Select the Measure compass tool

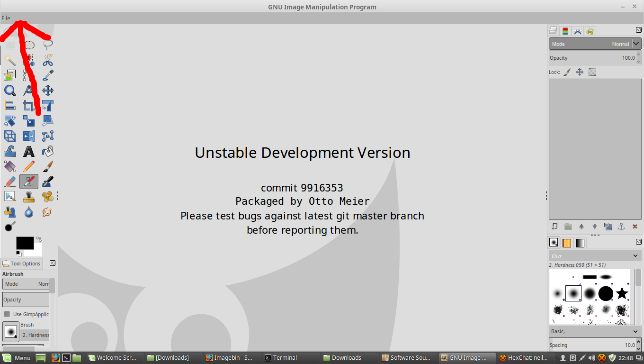click(29, 91)
